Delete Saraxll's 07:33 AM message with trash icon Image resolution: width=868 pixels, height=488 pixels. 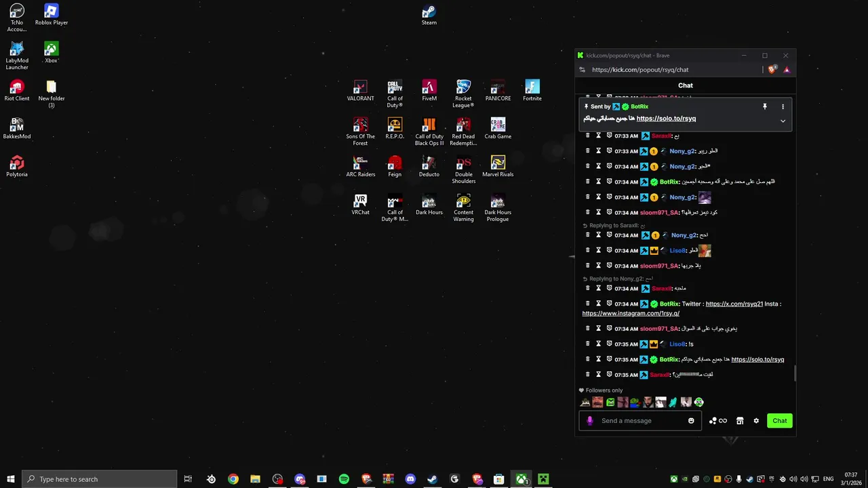coord(588,136)
